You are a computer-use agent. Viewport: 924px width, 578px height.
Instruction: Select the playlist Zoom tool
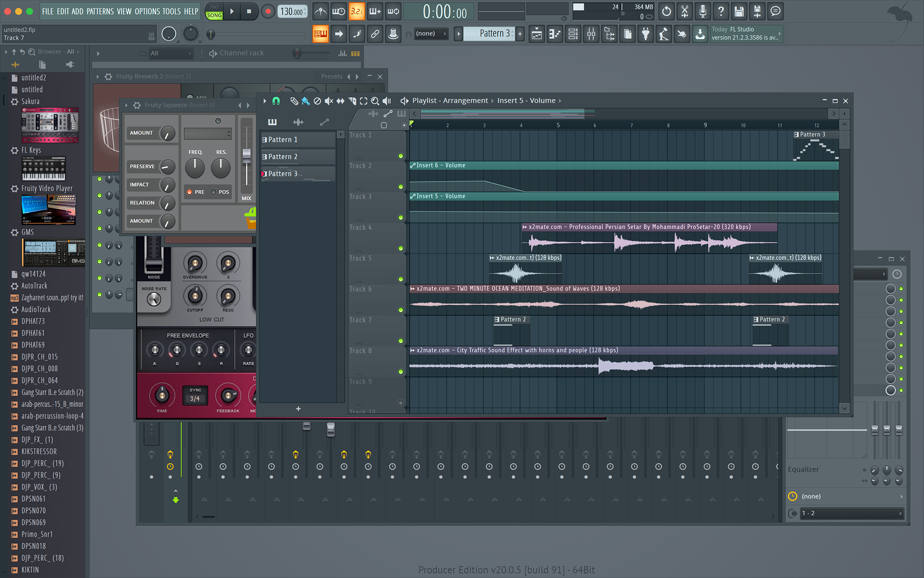point(375,101)
